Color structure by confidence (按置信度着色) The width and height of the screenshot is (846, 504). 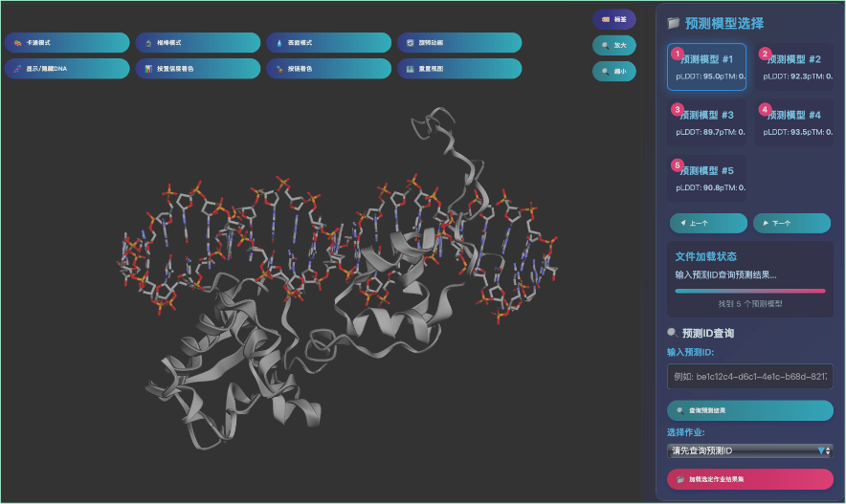[x=197, y=69]
